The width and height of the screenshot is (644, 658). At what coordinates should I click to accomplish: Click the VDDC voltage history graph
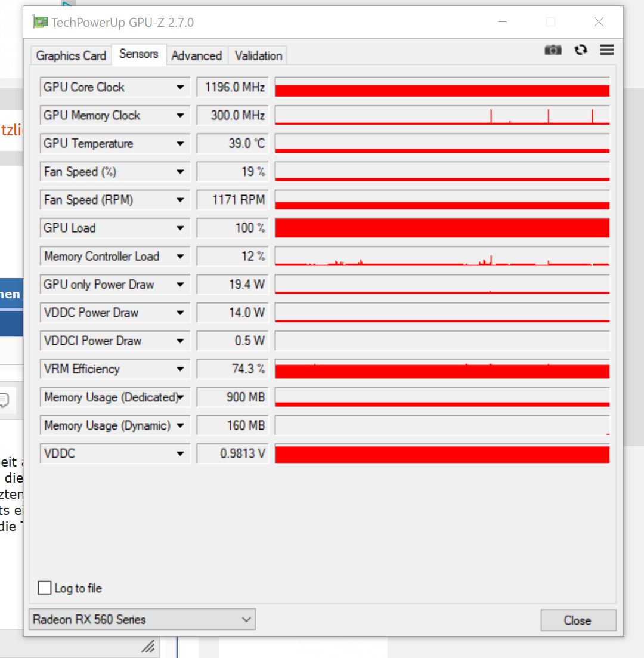coord(442,453)
